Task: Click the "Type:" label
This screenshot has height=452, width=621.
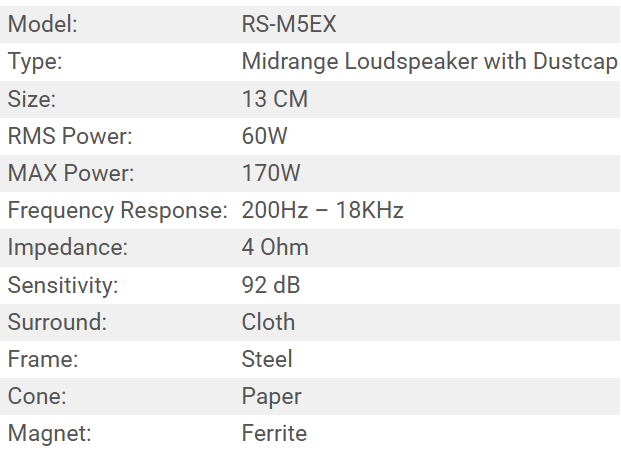Action: click(35, 62)
